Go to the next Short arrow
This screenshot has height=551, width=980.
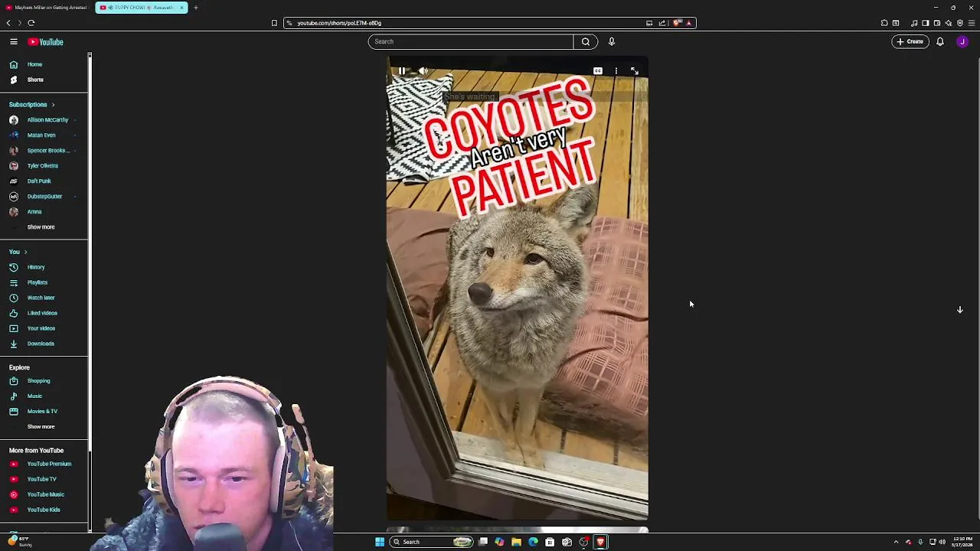point(959,310)
